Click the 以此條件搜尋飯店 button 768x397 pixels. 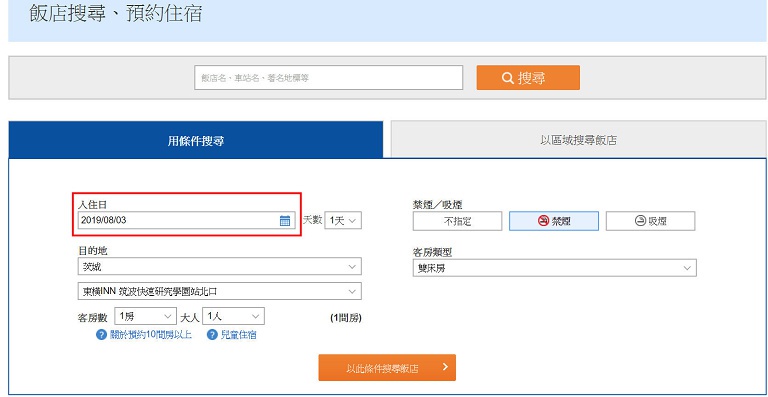pyautogui.click(x=387, y=368)
